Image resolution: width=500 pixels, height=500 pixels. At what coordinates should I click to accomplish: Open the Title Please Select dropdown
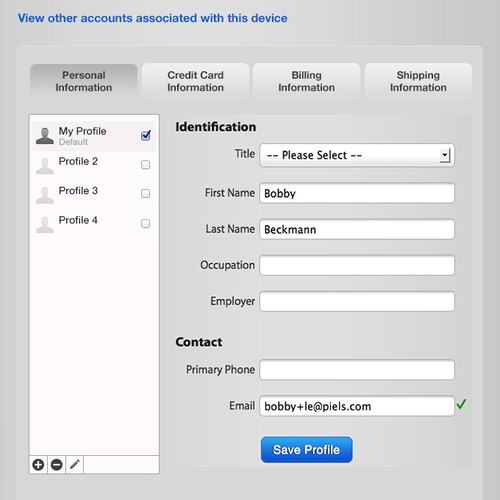[357, 155]
